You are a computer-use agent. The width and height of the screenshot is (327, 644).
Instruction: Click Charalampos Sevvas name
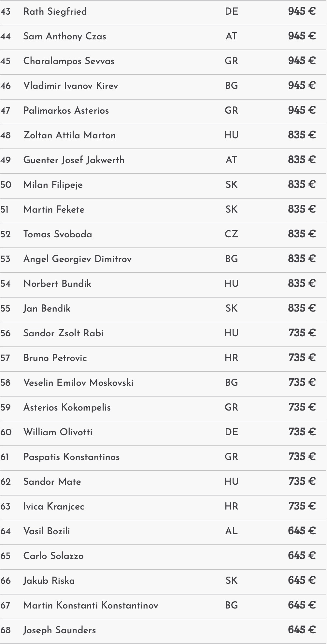coord(69,61)
